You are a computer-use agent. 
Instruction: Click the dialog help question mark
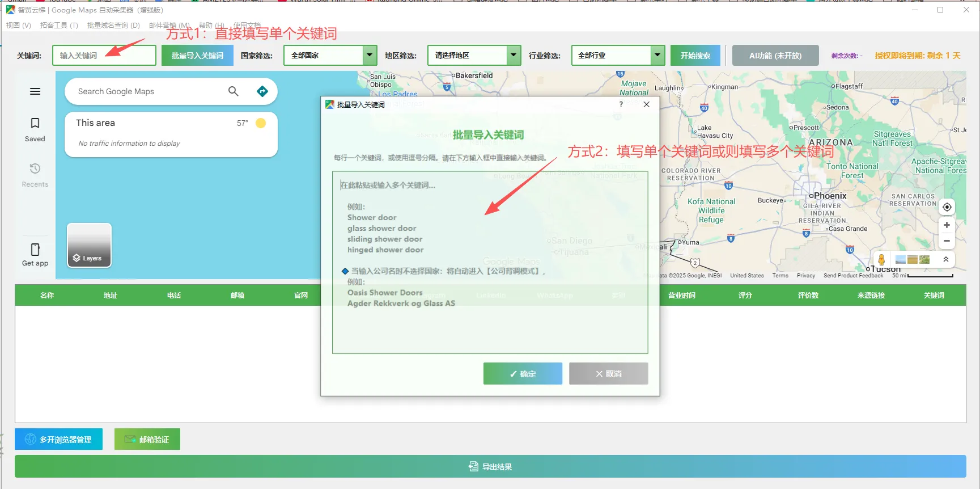click(x=621, y=104)
